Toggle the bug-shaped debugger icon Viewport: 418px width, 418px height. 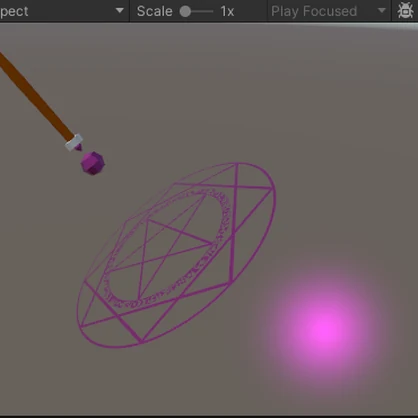pyautogui.click(x=405, y=11)
